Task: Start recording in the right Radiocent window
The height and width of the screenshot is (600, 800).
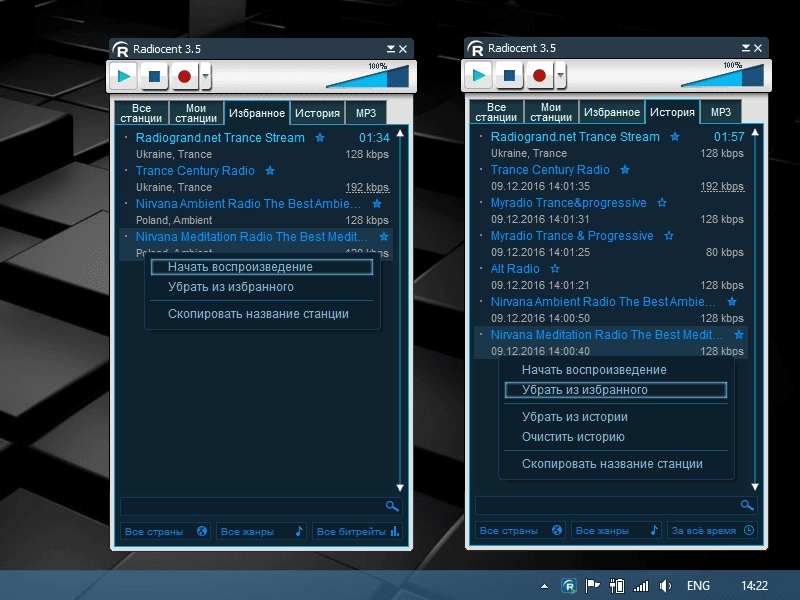Action: click(x=540, y=76)
